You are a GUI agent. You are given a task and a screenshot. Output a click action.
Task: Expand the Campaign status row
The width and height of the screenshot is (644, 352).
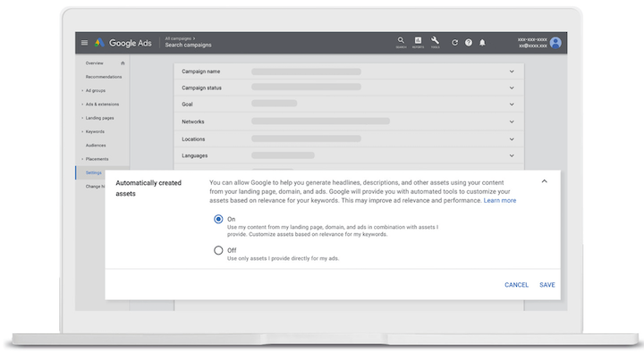pyautogui.click(x=512, y=88)
